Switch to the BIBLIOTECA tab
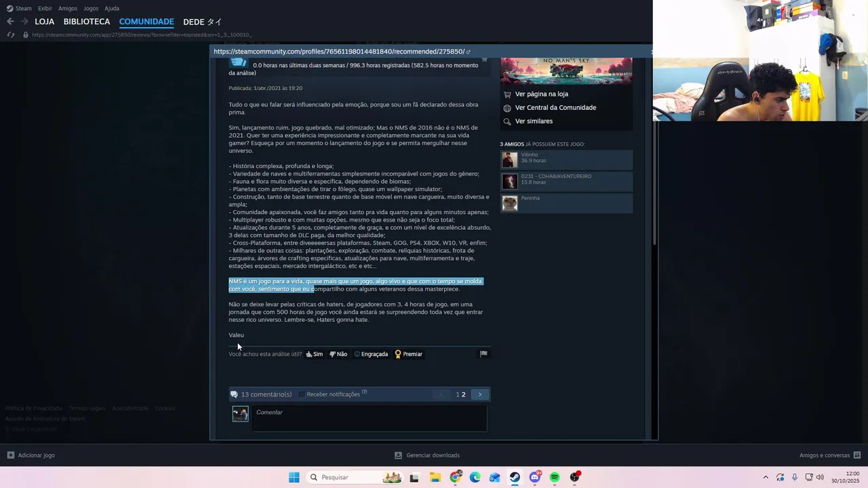868x488 pixels. point(87,22)
